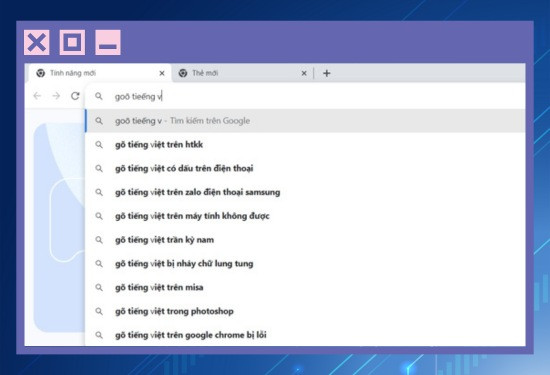This screenshot has width=550, height=375.
Task: Click the browser forward arrow
Action: pyautogui.click(x=56, y=96)
